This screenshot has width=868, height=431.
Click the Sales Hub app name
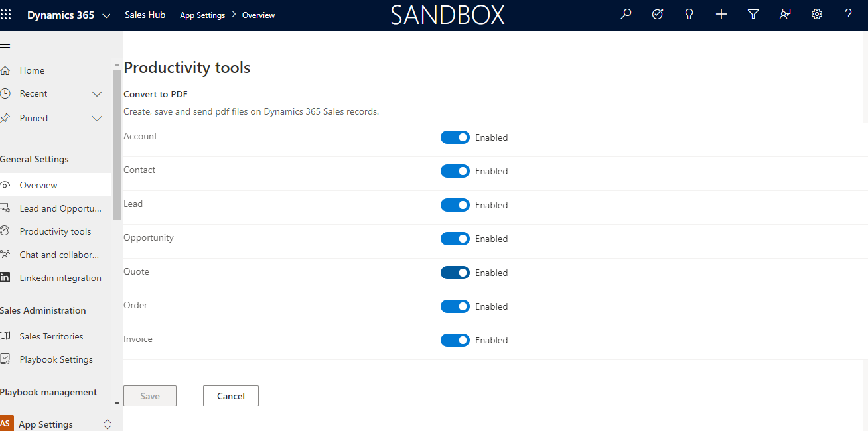pos(145,15)
